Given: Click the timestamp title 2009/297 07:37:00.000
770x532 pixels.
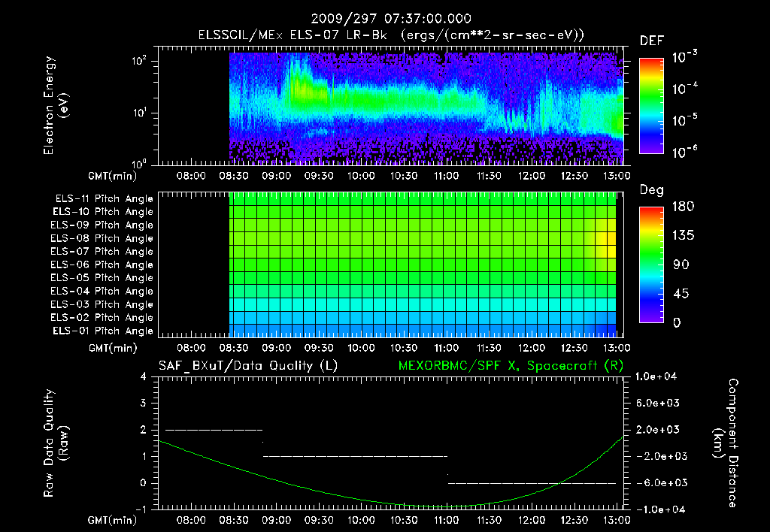Looking at the screenshot, I should (391, 19).
